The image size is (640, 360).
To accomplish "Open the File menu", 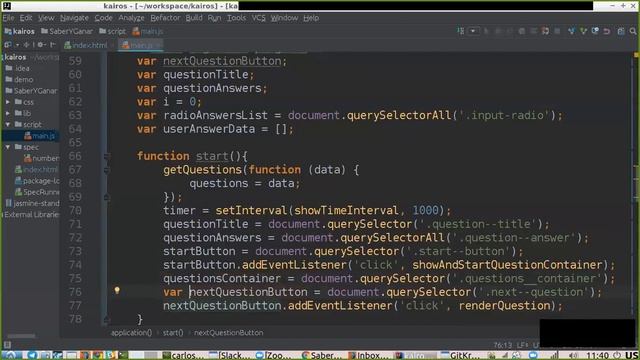I will [8, 18].
